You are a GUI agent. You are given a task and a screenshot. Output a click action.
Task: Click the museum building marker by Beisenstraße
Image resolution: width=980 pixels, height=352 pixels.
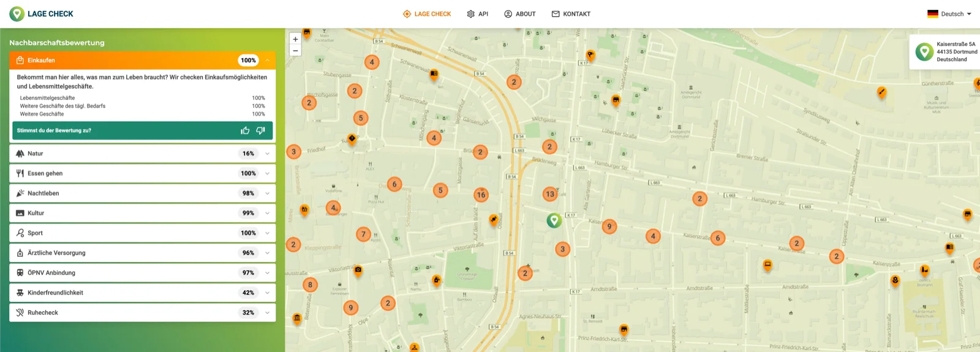[x=297, y=318]
